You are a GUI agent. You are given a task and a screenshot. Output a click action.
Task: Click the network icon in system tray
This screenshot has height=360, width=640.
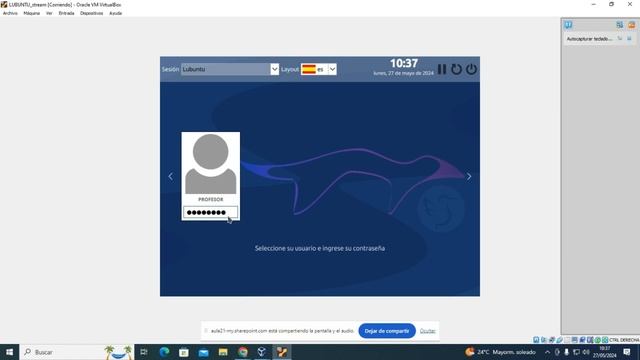[x=576, y=352]
